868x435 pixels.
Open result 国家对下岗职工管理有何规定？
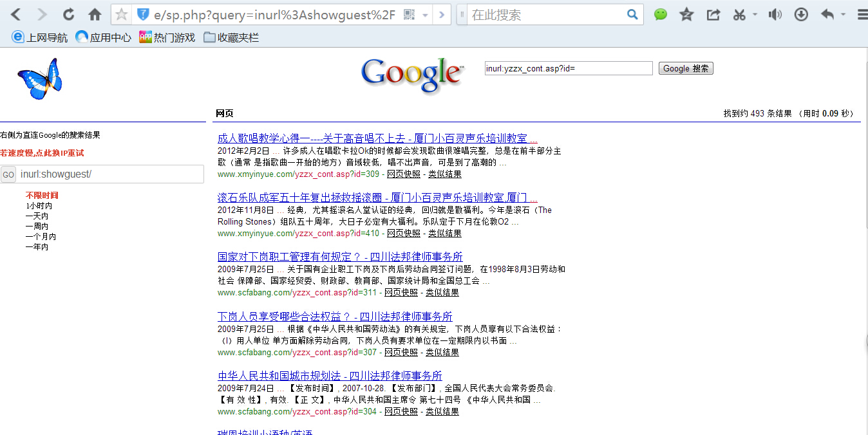tap(340, 257)
